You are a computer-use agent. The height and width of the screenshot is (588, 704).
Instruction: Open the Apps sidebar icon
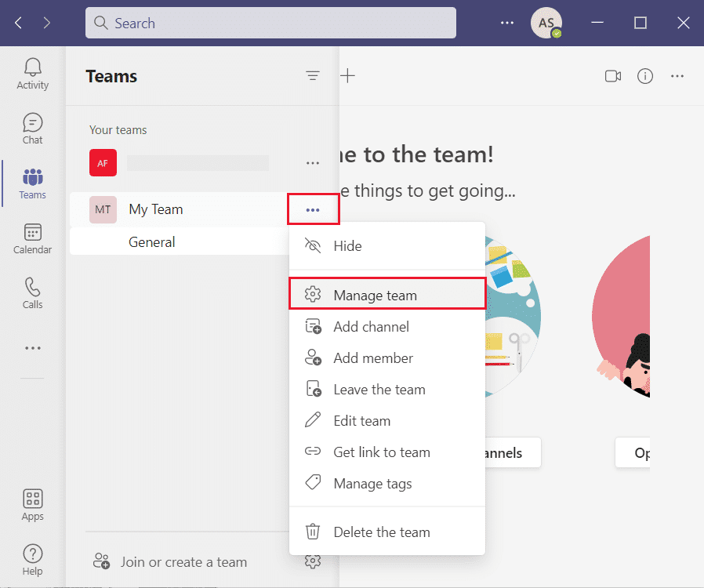click(x=33, y=505)
